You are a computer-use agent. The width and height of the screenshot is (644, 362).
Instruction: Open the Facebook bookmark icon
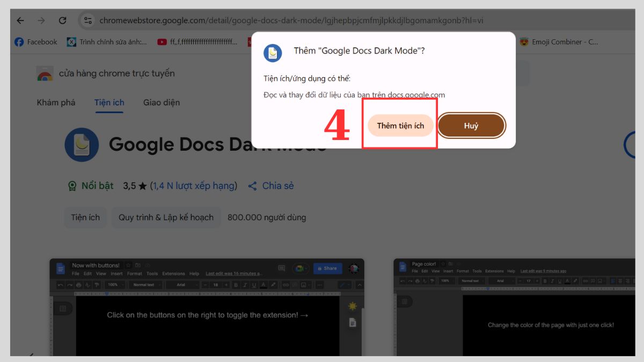[19, 42]
